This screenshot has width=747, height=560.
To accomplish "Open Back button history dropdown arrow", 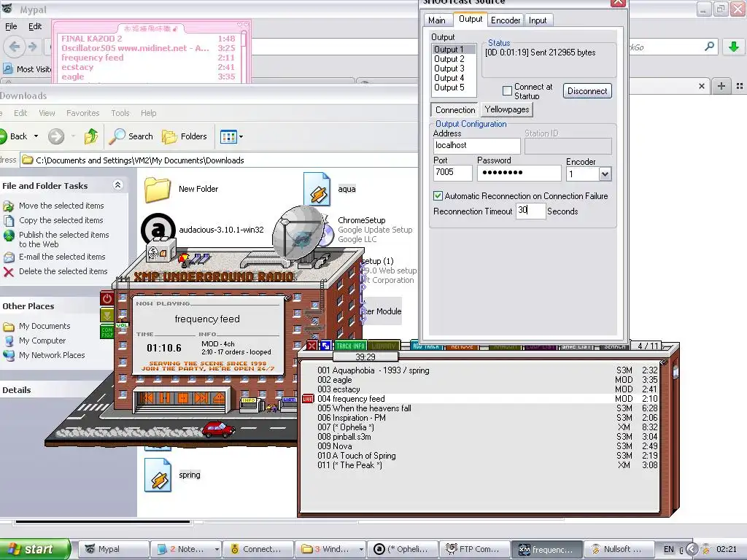I will coord(36,136).
